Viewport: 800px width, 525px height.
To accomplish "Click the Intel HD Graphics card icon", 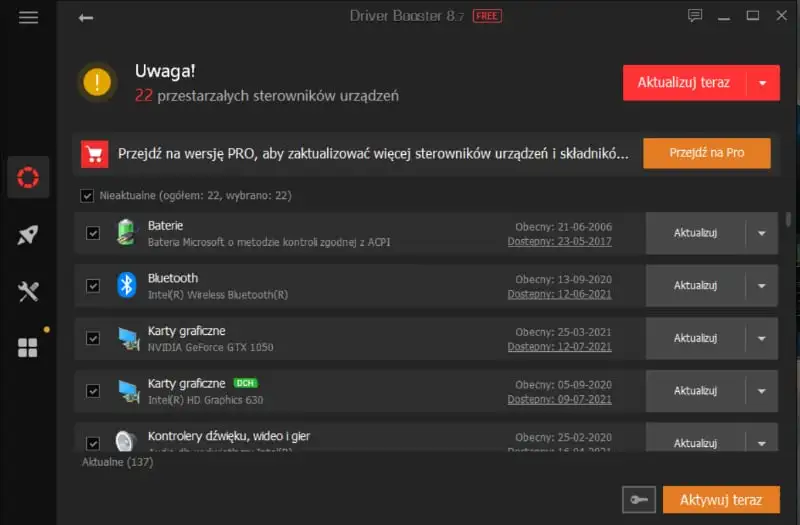I will (x=128, y=391).
